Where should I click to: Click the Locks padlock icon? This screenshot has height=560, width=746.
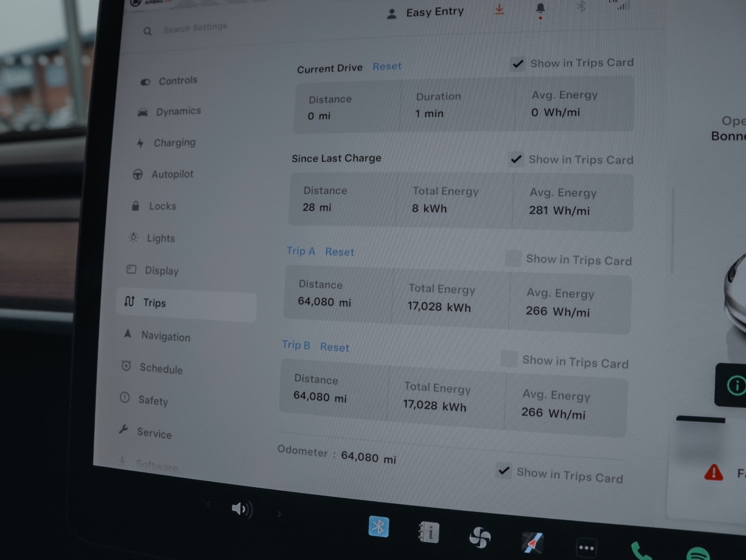click(x=135, y=206)
